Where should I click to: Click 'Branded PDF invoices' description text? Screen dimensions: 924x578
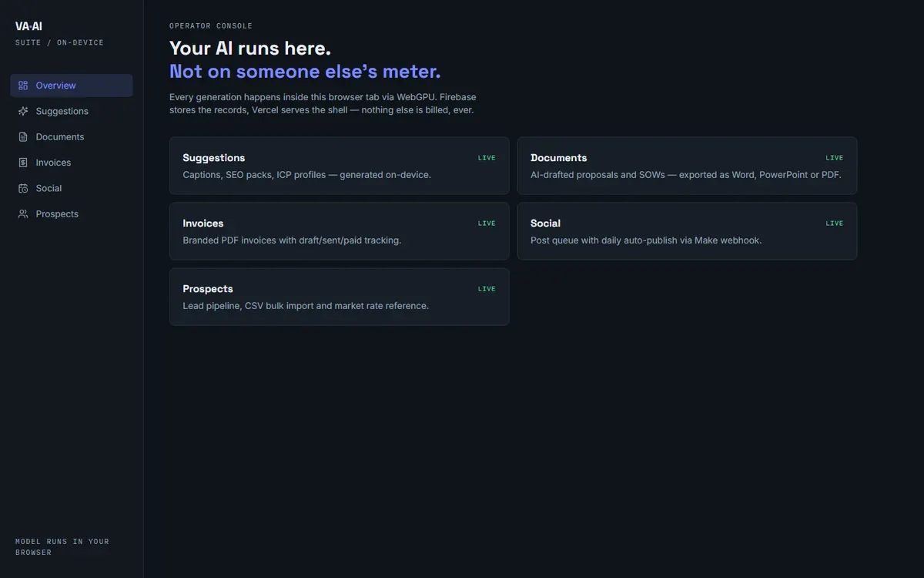point(292,240)
